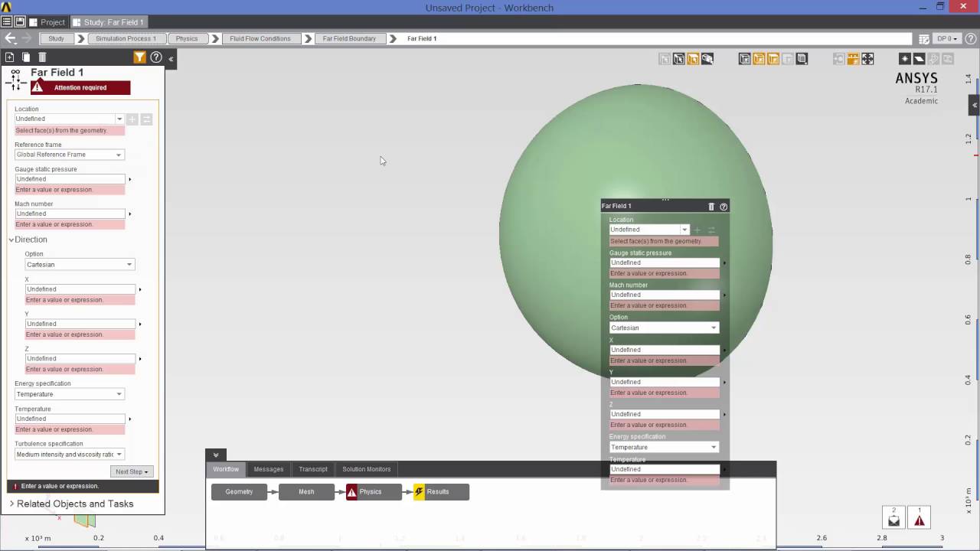Screen dimensions: 980x551
Task: Click the Attention required banner
Action: (80, 87)
